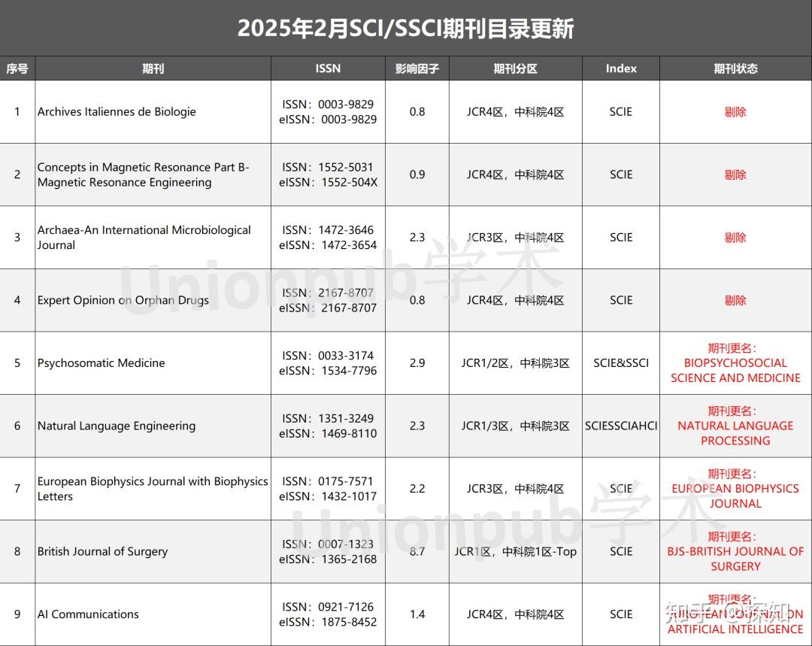Click ISSN cell 0921-7126
Viewport: 812px width, 646px height.
328,614
